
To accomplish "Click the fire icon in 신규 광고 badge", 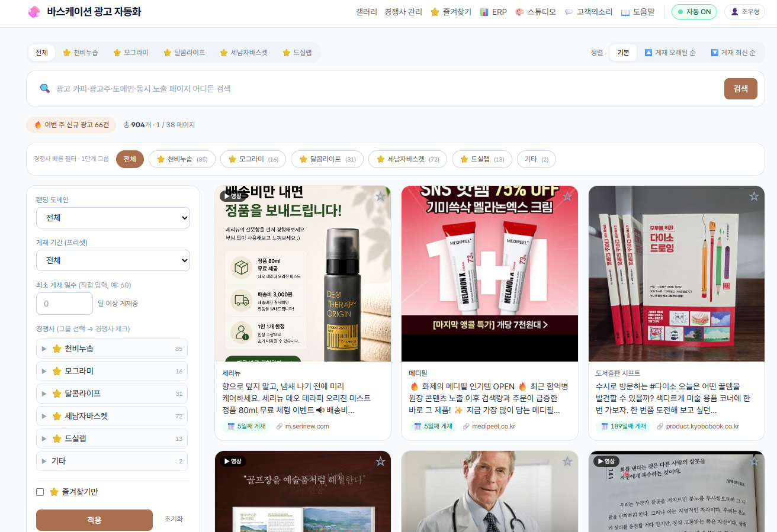I will point(38,125).
